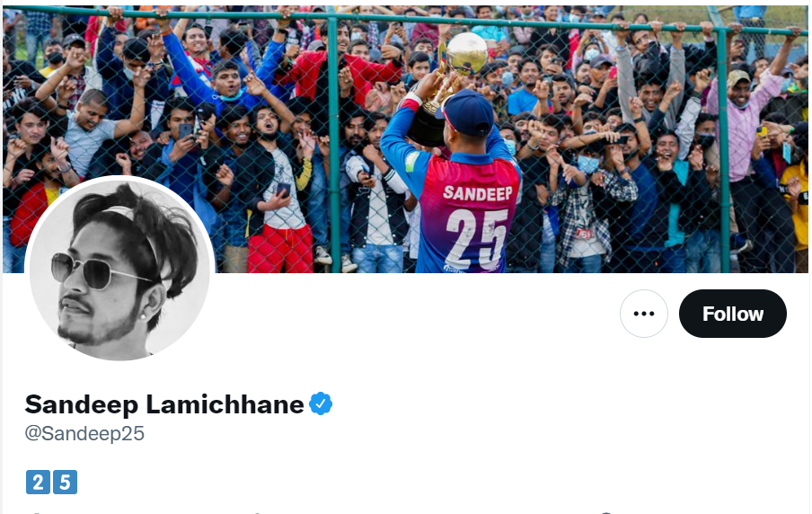Image resolution: width=812 pixels, height=514 pixels.
Task: Follow Sandeep Lamichhane
Action: coord(733,314)
